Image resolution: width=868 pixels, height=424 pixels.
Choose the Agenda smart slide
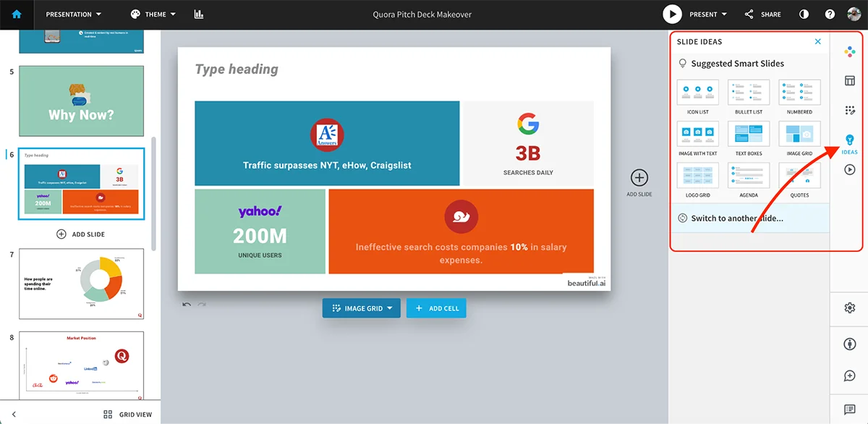(749, 180)
